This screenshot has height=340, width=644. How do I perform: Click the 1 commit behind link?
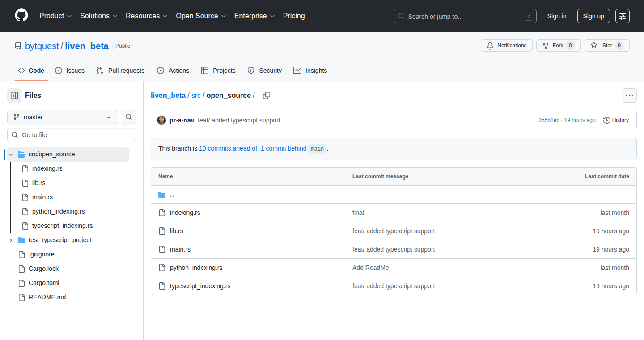click(284, 148)
